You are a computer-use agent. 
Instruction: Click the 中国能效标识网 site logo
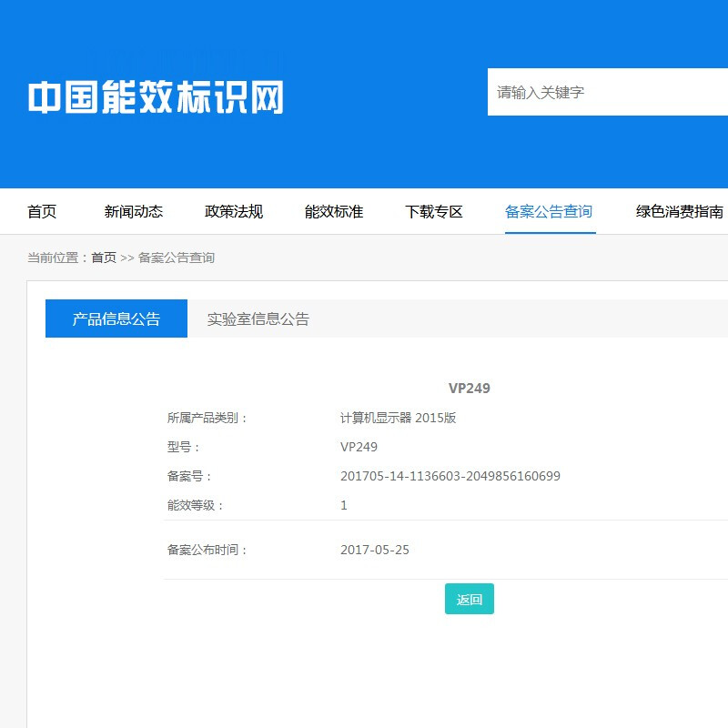point(156,97)
